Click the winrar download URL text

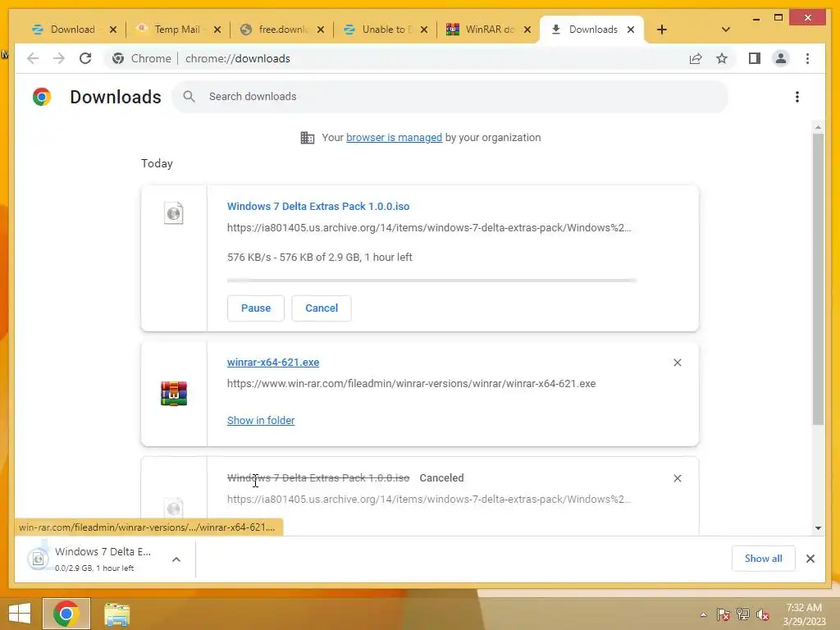(x=412, y=384)
